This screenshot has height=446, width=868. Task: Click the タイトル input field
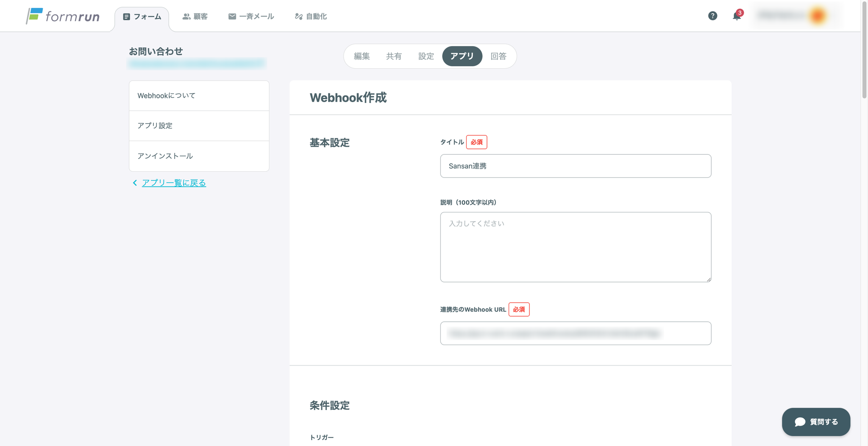576,166
